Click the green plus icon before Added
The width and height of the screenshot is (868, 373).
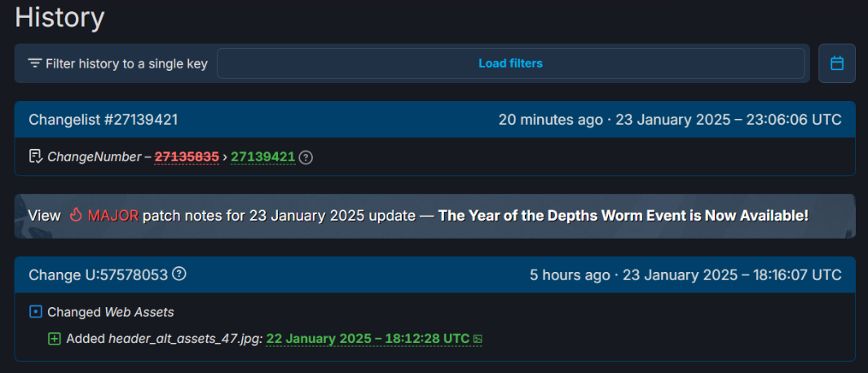55,339
